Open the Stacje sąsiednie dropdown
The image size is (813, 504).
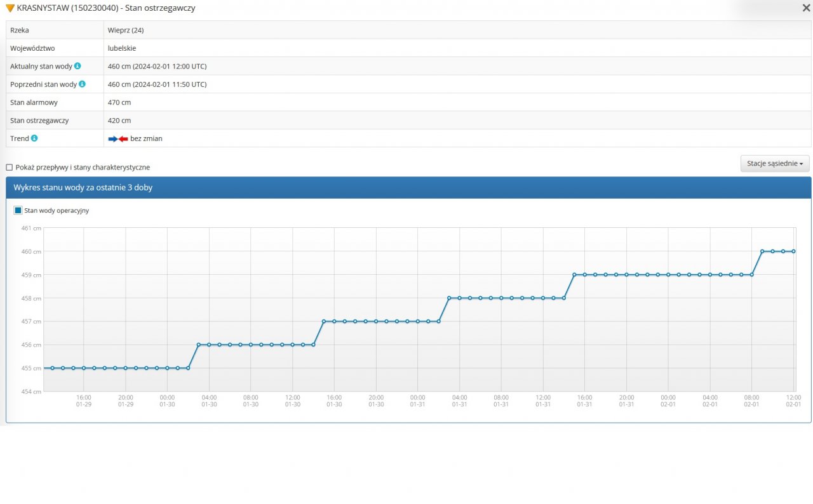(x=775, y=164)
